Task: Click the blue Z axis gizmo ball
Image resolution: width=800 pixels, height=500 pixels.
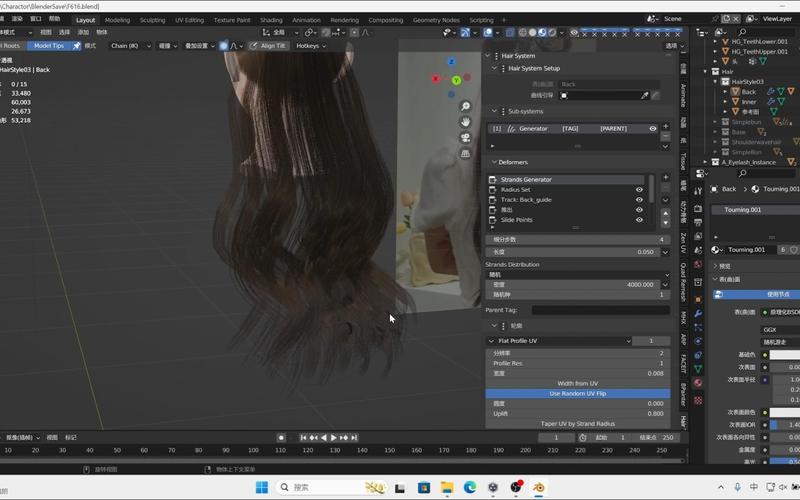Action: pos(451,62)
